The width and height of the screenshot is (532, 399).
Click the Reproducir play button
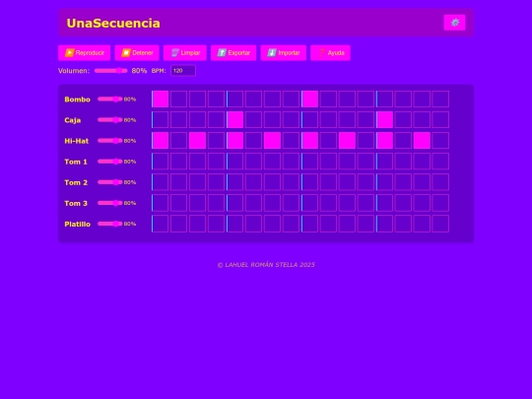(x=84, y=53)
